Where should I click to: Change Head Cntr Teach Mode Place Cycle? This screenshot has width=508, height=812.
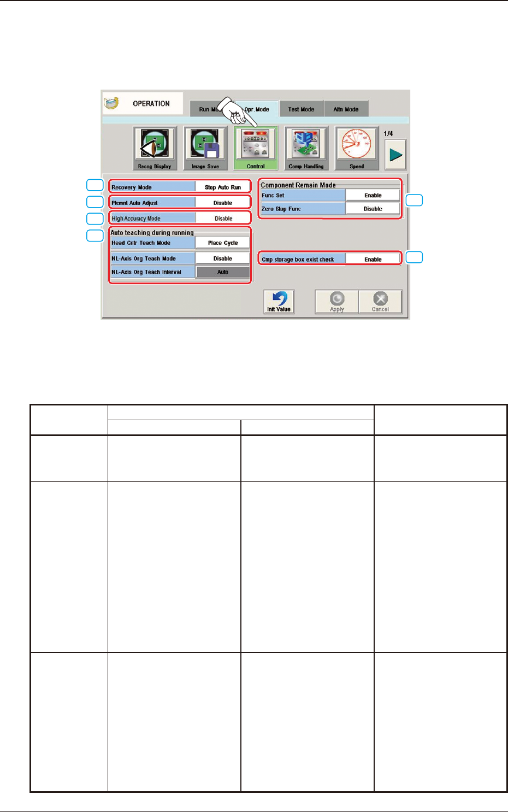(222, 243)
